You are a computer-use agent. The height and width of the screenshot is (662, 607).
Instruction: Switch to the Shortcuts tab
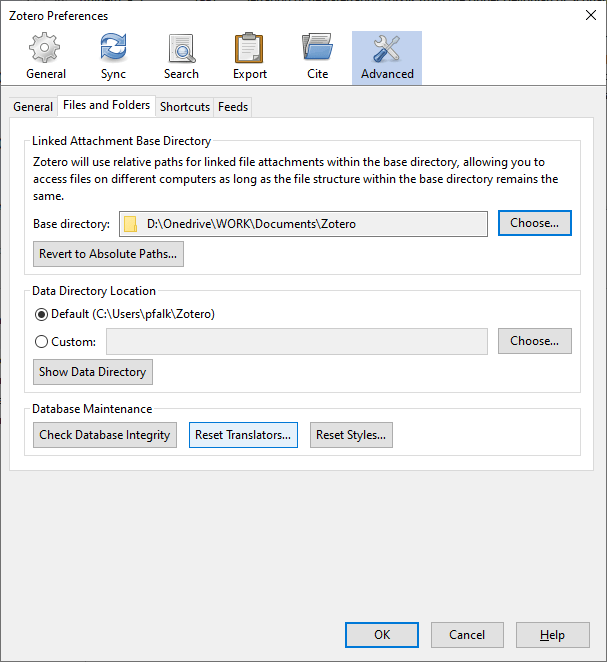tap(185, 107)
